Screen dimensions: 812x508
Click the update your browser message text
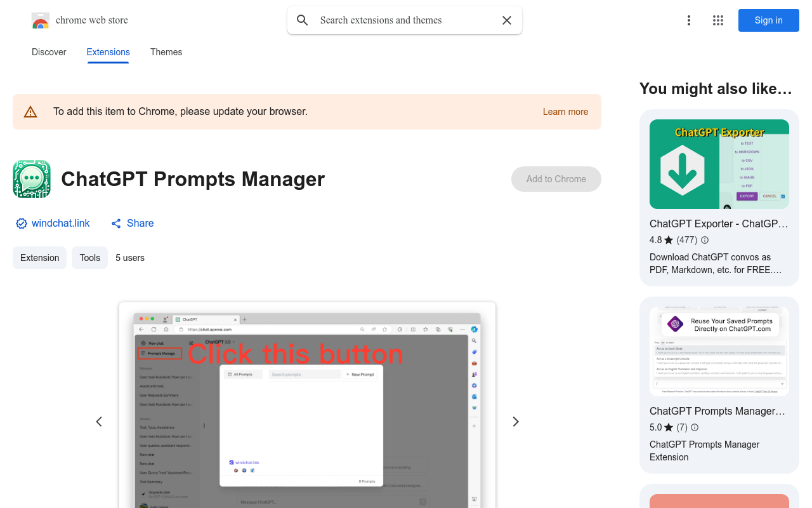click(x=180, y=112)
